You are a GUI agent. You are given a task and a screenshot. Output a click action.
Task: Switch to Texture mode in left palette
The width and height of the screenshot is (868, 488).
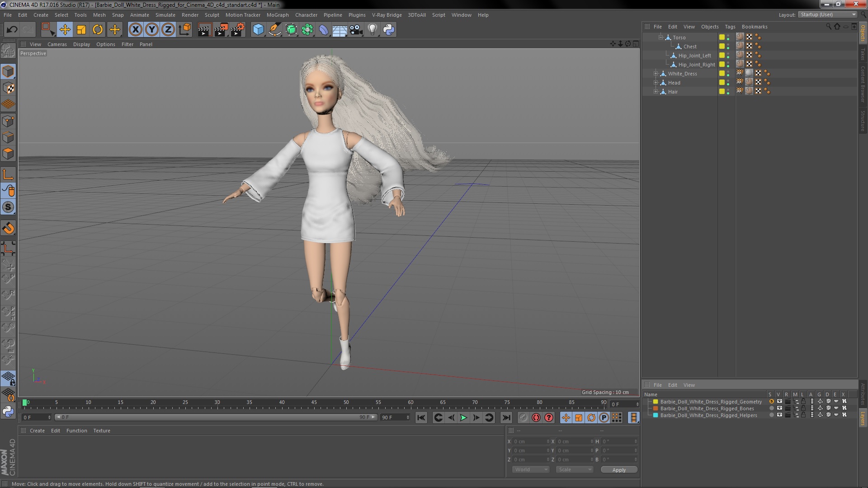click(x=8, y=88)
